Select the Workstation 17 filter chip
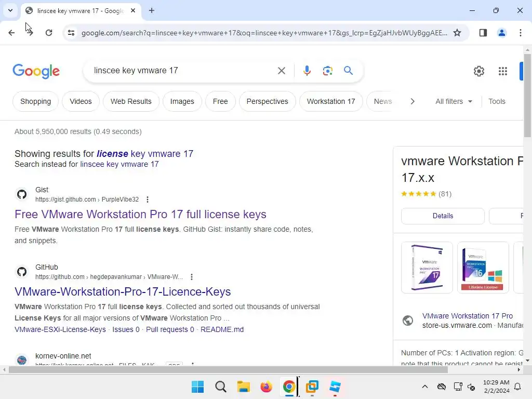 tap(331, 101)
